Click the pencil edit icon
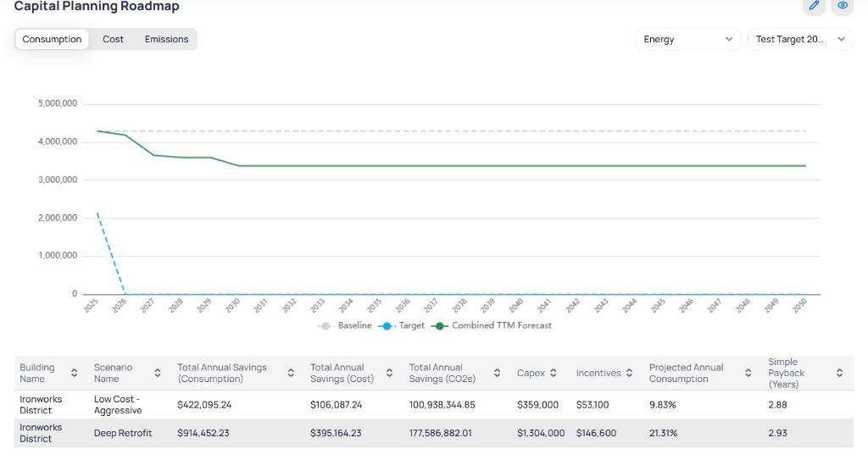 click(x=814, y=6)
